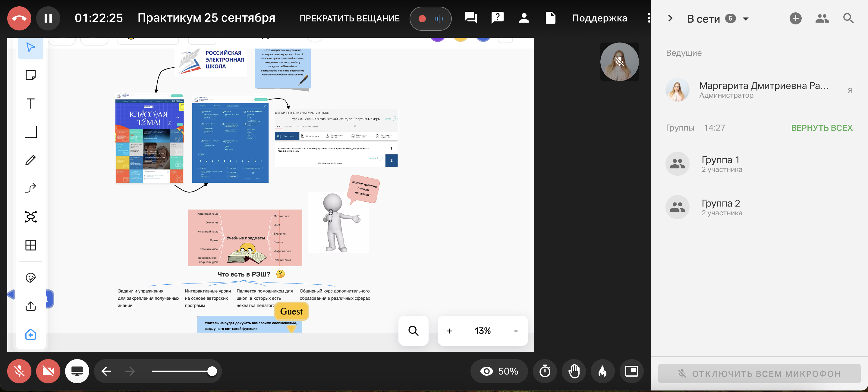The image size is (868, 392).
Task: Open the three-dot more options menu
Action: (x=648, y=18)
